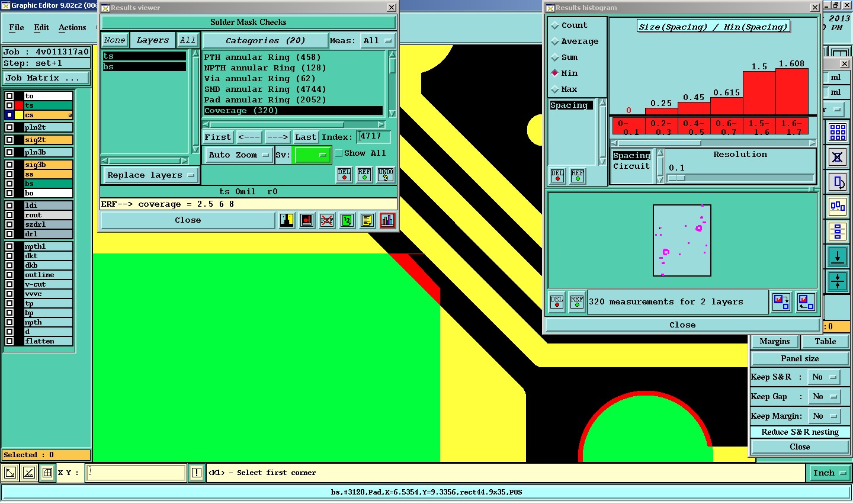Click the red marker icon beside Close
Image resolution: width=853 pixels, height=504 pixels.
pyautogui.click(x=307, y=220)
